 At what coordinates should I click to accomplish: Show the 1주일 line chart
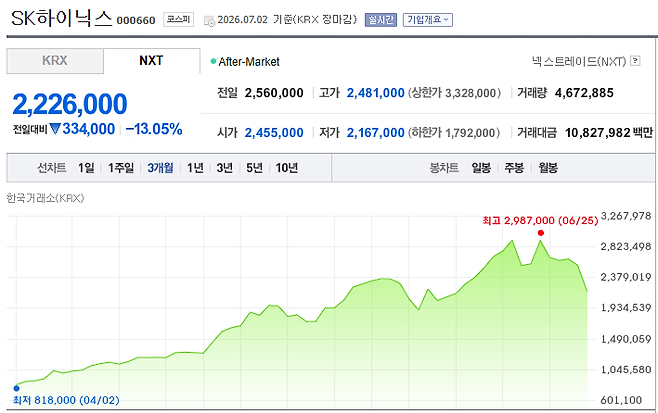pos(121,168)
